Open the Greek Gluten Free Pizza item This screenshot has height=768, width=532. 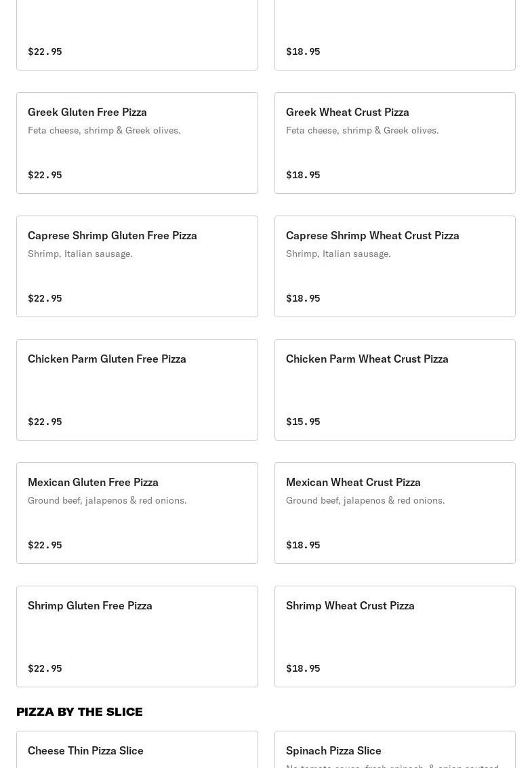click(87, 112)
